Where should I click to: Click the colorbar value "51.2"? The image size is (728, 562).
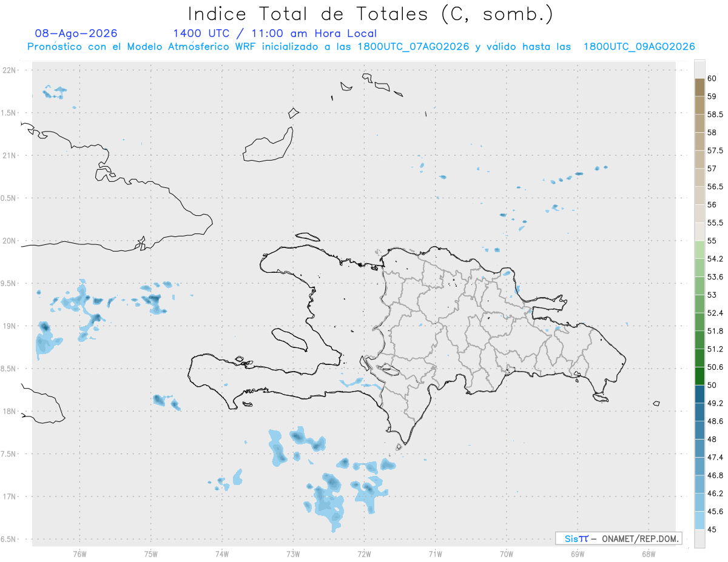point(715,349)
